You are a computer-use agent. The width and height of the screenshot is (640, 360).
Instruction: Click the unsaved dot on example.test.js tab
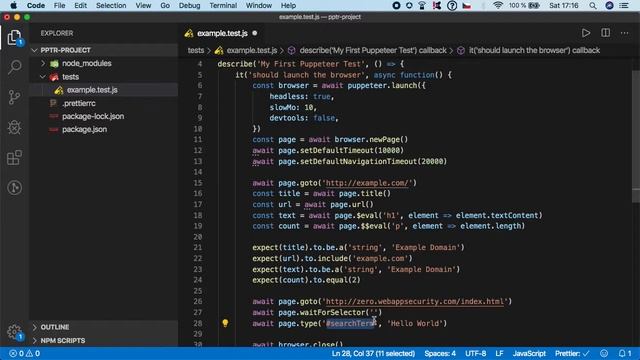[255, 33]
